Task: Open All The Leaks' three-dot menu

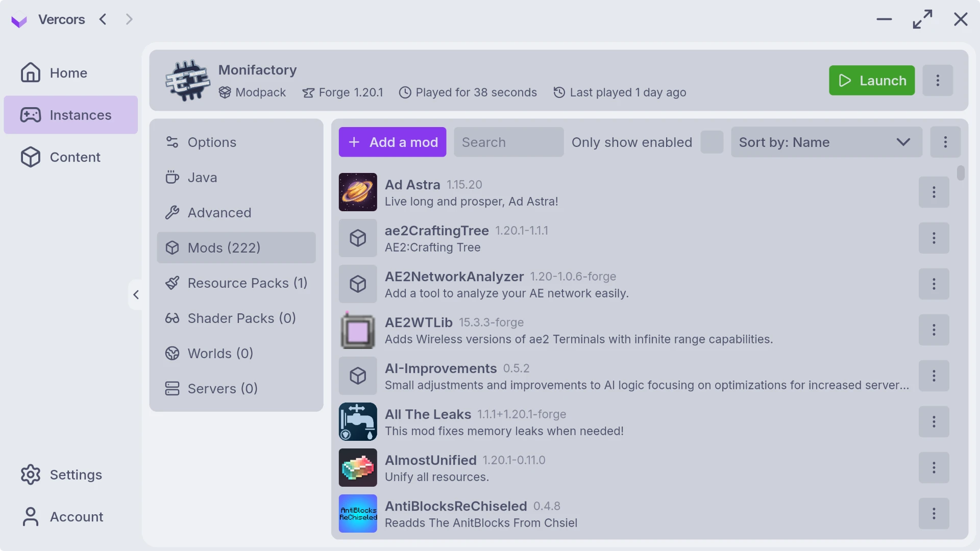Action: [934, 422]
